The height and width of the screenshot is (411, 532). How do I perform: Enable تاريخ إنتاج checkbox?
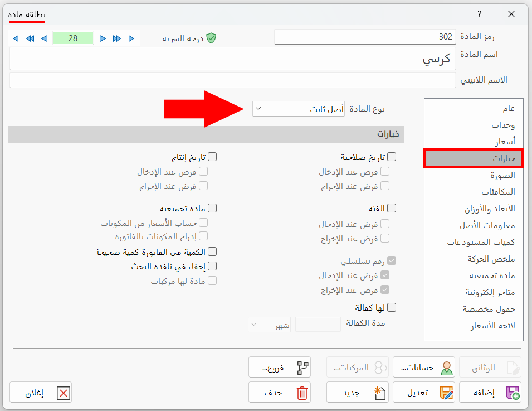pos(212,157)
